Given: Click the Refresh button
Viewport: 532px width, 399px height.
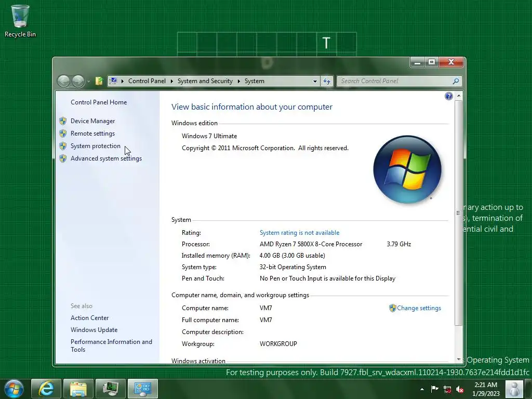Looking at the screenshot, I should click(x=327, y=81).
